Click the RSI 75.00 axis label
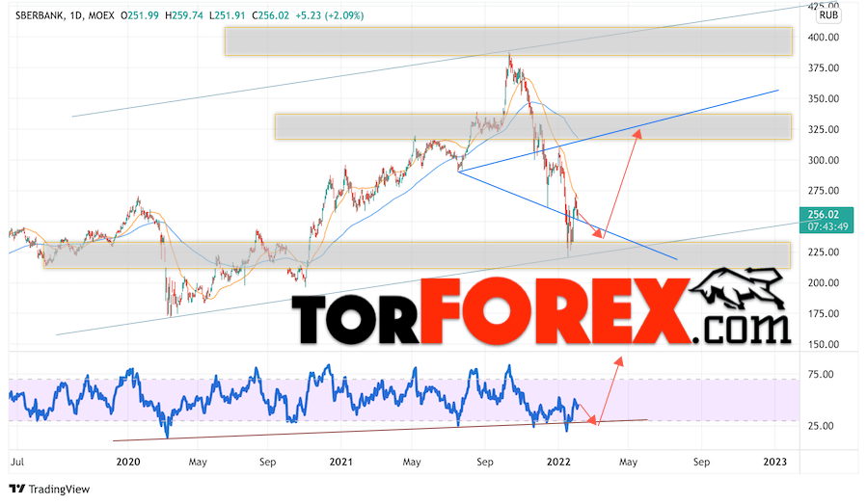The height and width of the screenshot is (504, 867). tap(821, 375)
